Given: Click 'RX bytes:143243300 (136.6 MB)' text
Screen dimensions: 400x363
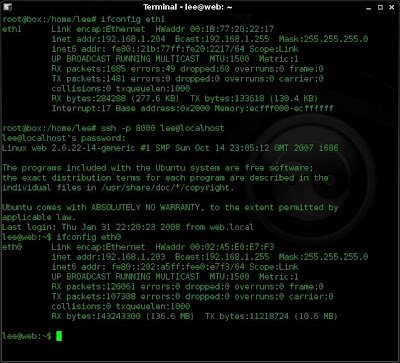Looking at the screenshot, I should click(123, 316).
